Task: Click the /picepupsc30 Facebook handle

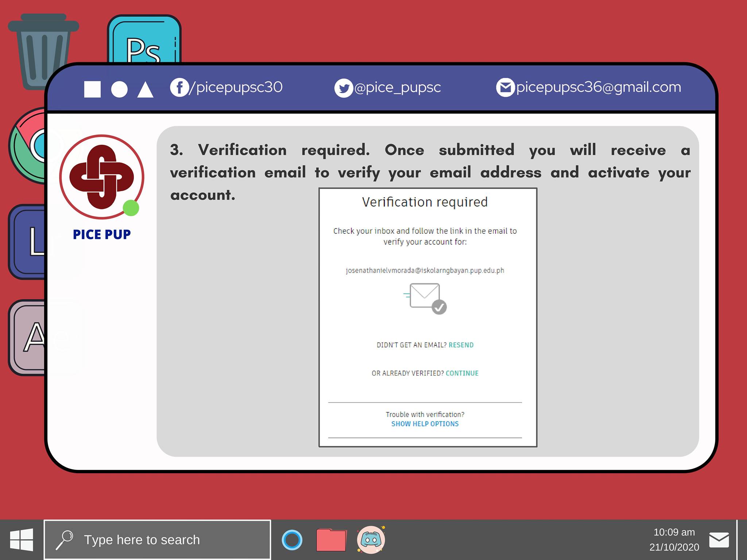Action: click(x=236, y=87)
